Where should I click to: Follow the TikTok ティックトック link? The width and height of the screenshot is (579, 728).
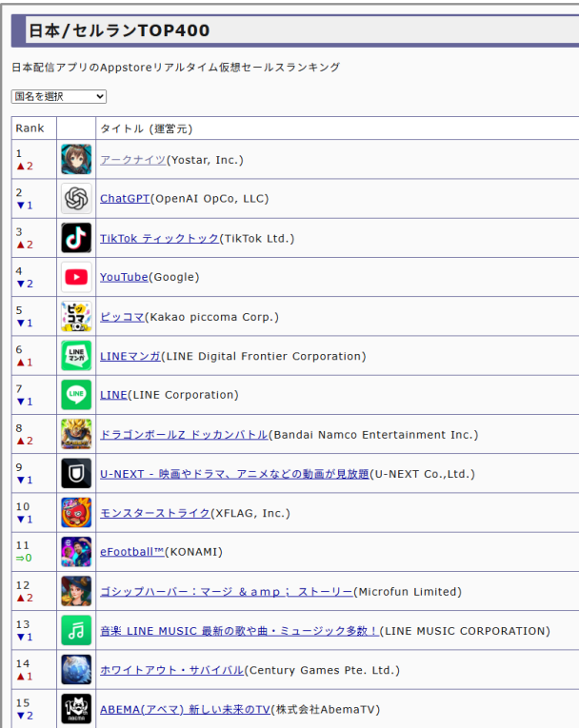159,238
